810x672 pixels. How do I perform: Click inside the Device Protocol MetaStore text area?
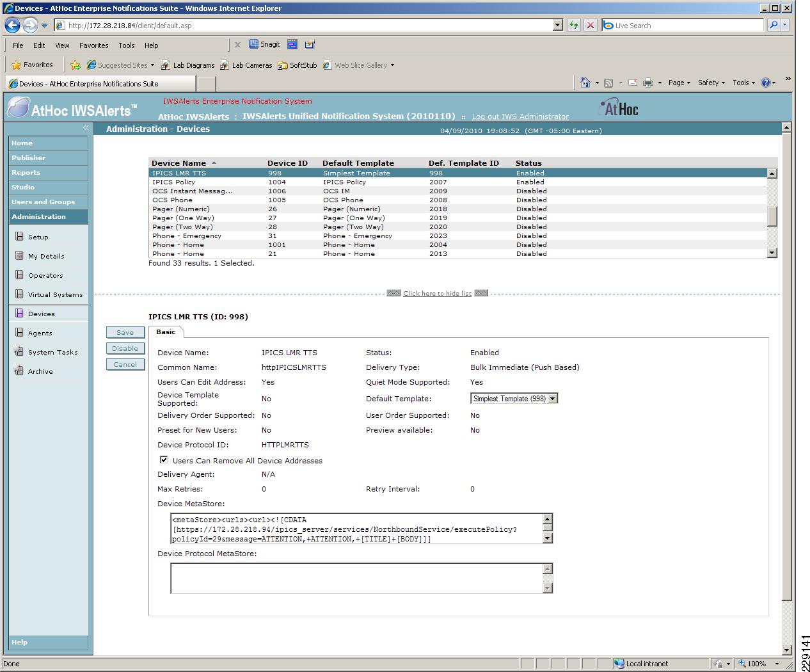pos(356,578)
